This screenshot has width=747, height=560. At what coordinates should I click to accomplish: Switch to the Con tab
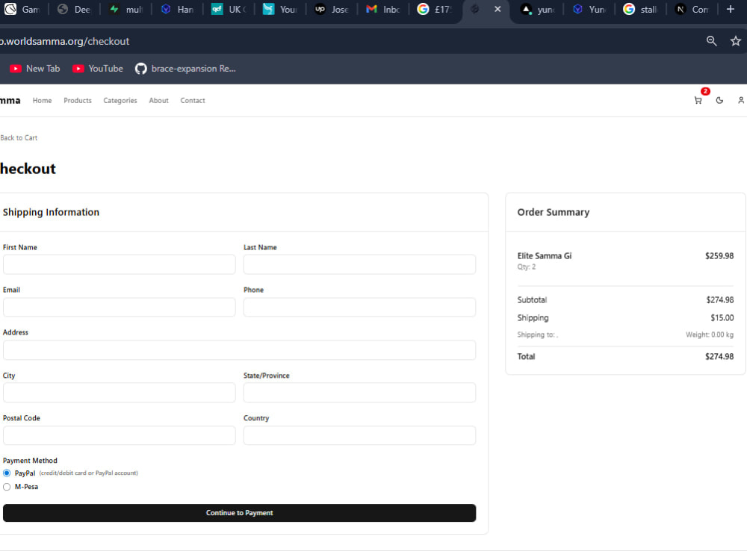[692, 9]
